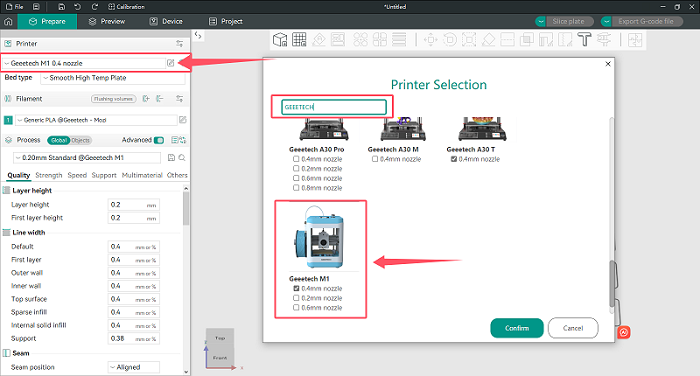Click the Flushing volumes button

(x=113, y=99)
